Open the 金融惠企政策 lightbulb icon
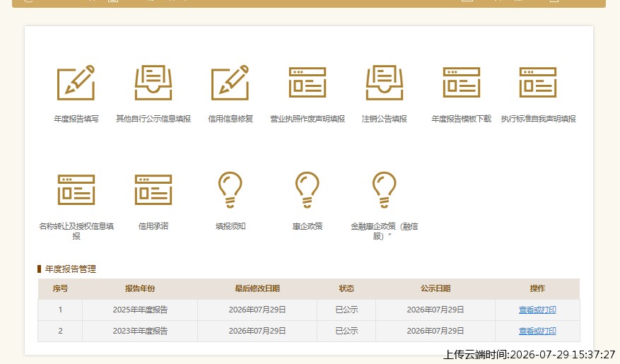620x364 pixels. pyautogui.click(x=385, y=189)
